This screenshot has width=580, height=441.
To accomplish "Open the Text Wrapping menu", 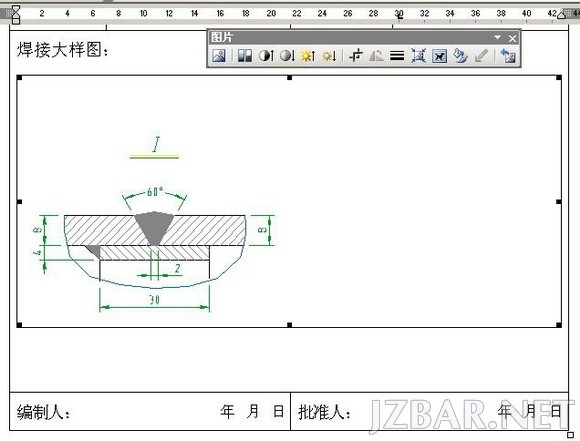I will [x=439, y=56].
